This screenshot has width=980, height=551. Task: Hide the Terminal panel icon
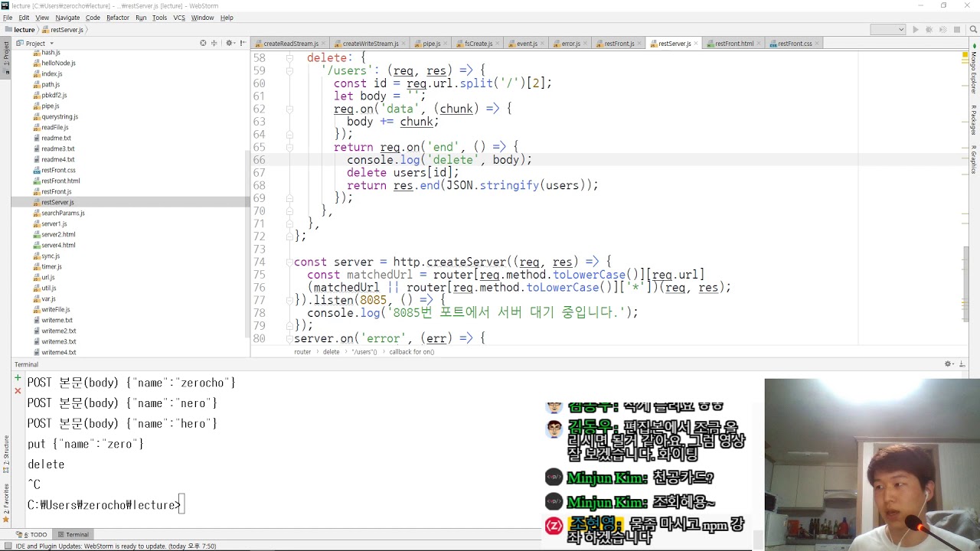pos(961,364)
